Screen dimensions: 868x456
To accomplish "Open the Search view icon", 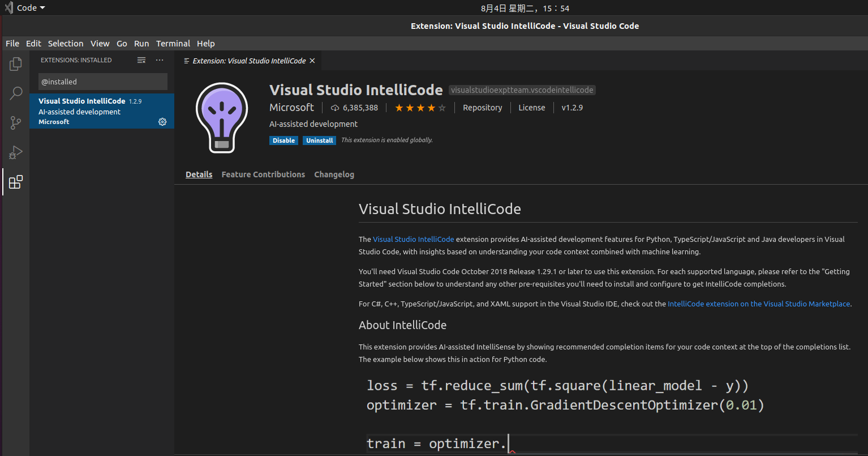I will click(16, 93).
